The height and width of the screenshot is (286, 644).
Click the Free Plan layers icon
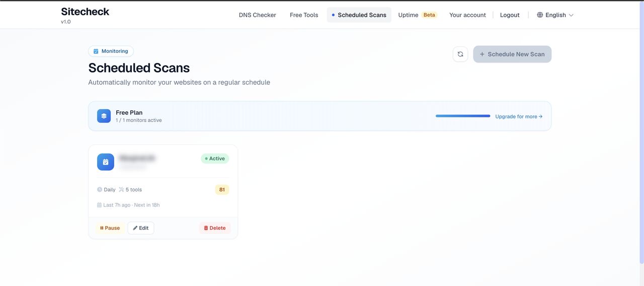104,116
